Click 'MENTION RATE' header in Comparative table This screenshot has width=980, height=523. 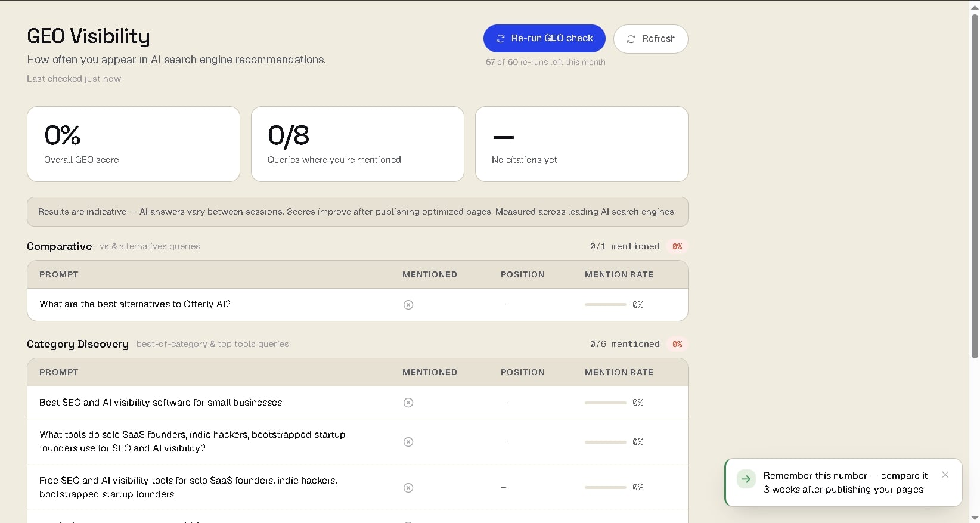619,274
